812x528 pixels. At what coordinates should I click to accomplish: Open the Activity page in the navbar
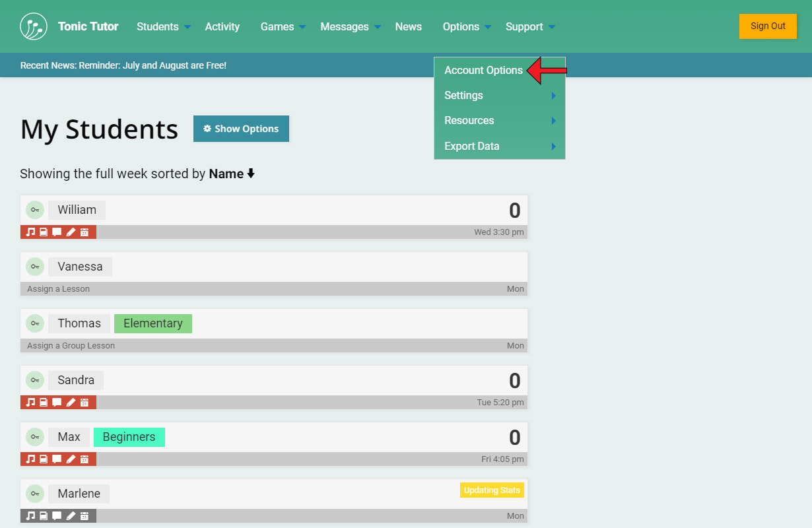coord(222,27)
